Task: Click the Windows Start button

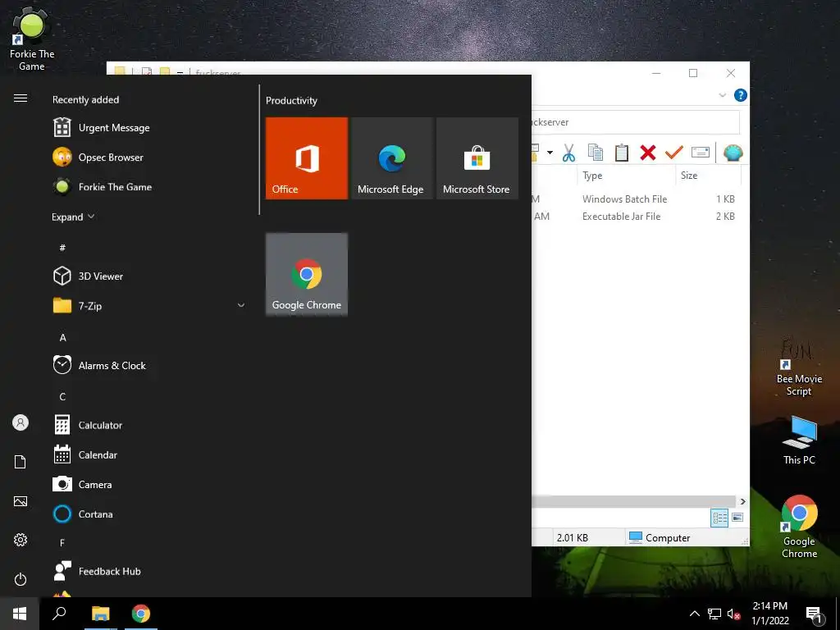Action: click(x=20, y=614)
